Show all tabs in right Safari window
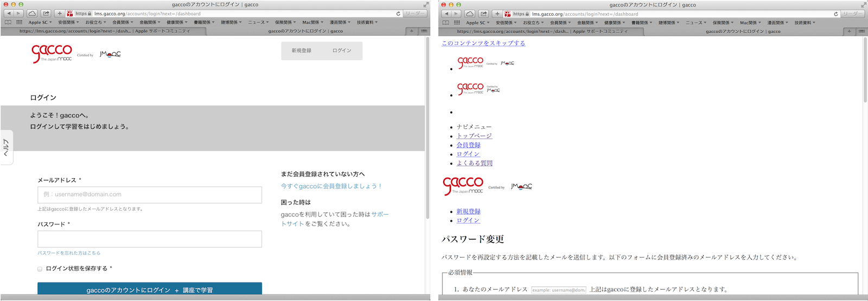Viewport: 868px width, 301px height. (861, 32)
